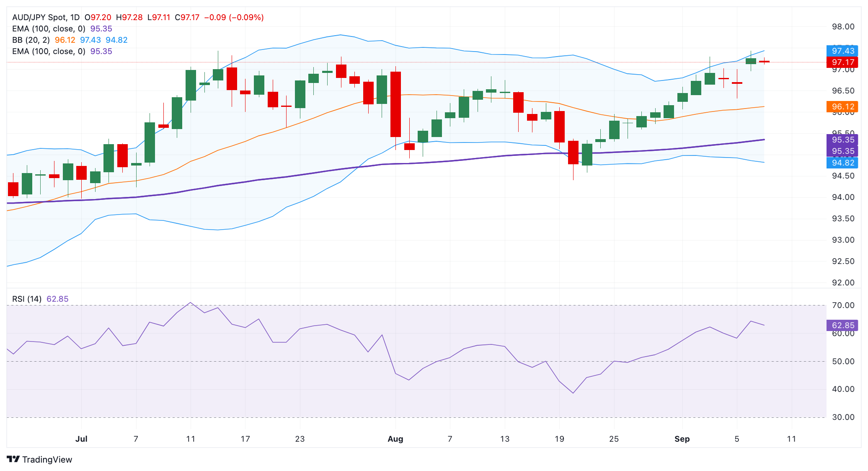This screenshot has height=471, width=868.
Task: Click the TradingView logo icon
Action: point(13,459)
